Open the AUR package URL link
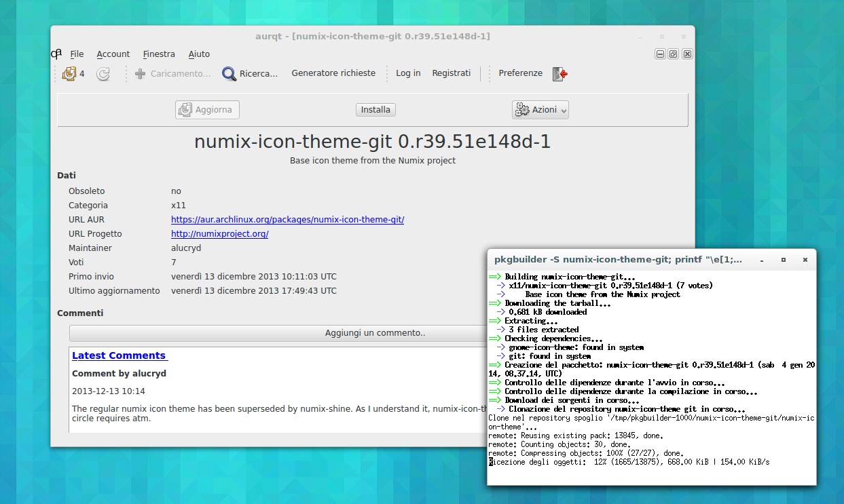 click(287, 220)
